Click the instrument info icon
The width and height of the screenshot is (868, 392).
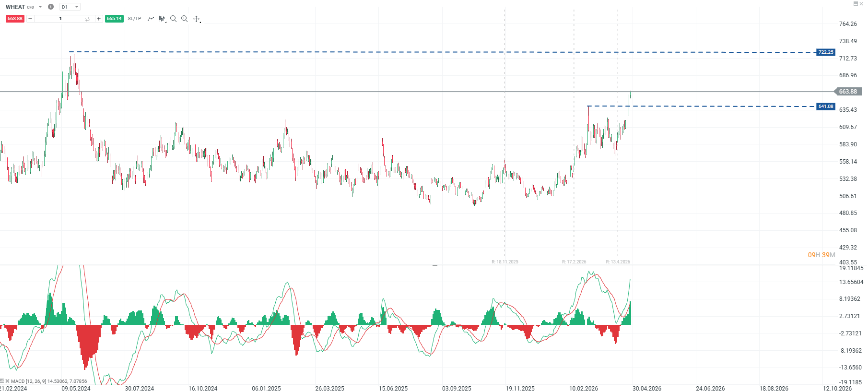coord(51,7)
